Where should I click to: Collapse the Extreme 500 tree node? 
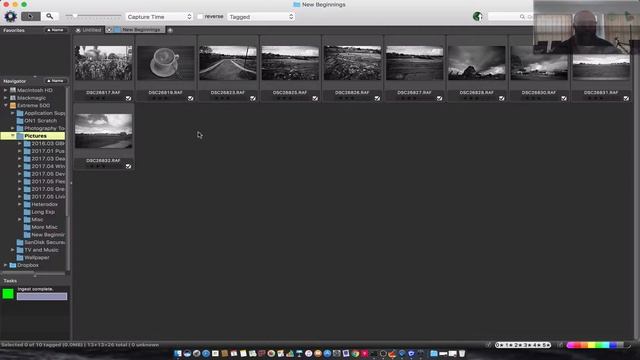click(x=5, y=105)
